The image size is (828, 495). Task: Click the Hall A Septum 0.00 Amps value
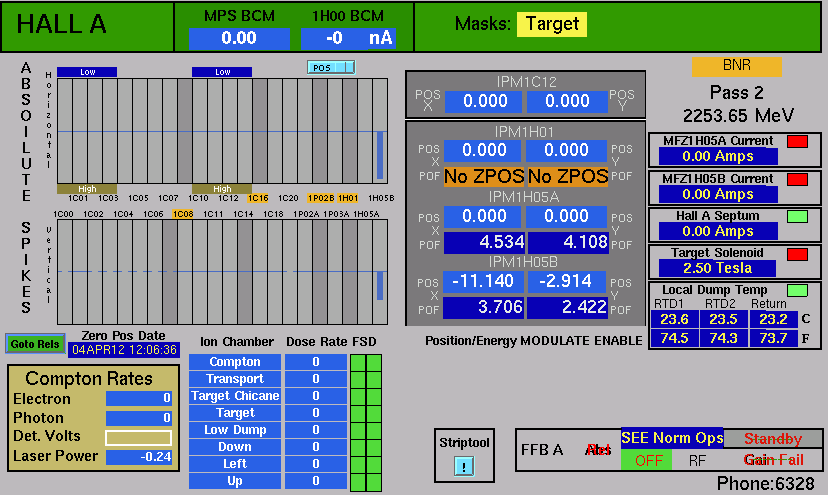[x=718, y=231]
